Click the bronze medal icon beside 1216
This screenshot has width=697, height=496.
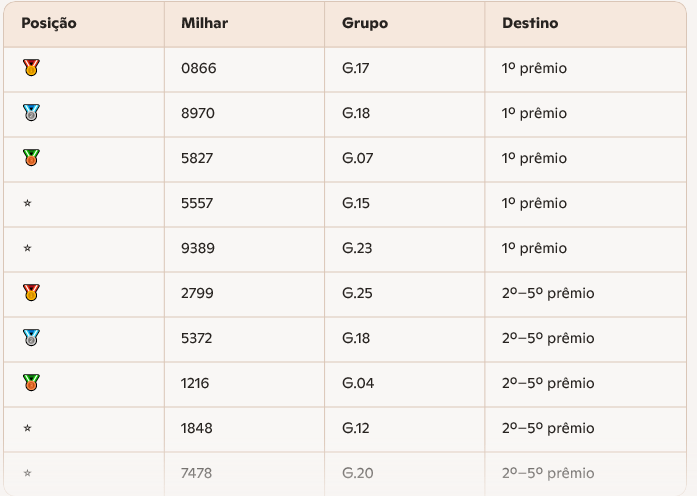(x=31, y=383)
